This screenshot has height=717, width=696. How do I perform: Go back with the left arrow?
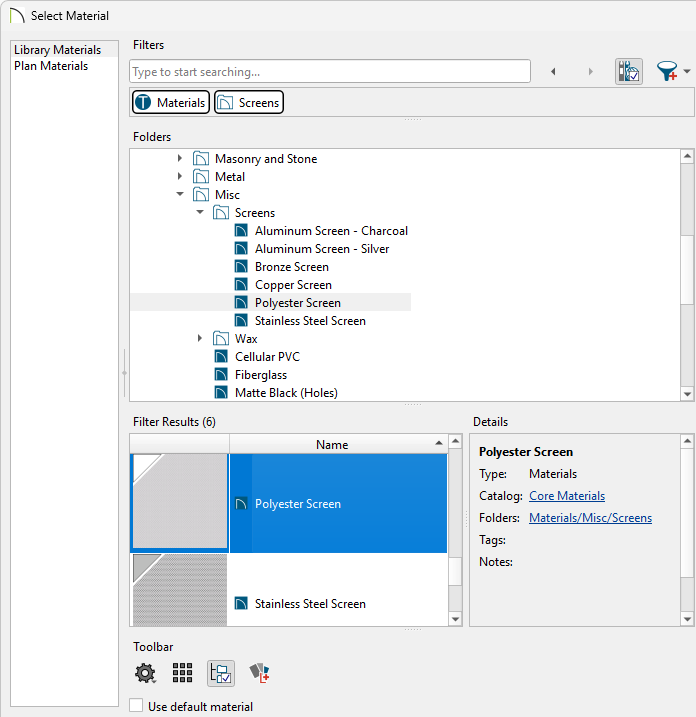[x=553, y=71]
